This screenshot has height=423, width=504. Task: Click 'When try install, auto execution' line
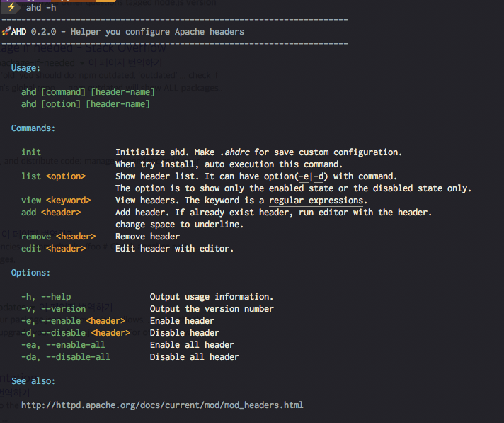click(229, 164)
